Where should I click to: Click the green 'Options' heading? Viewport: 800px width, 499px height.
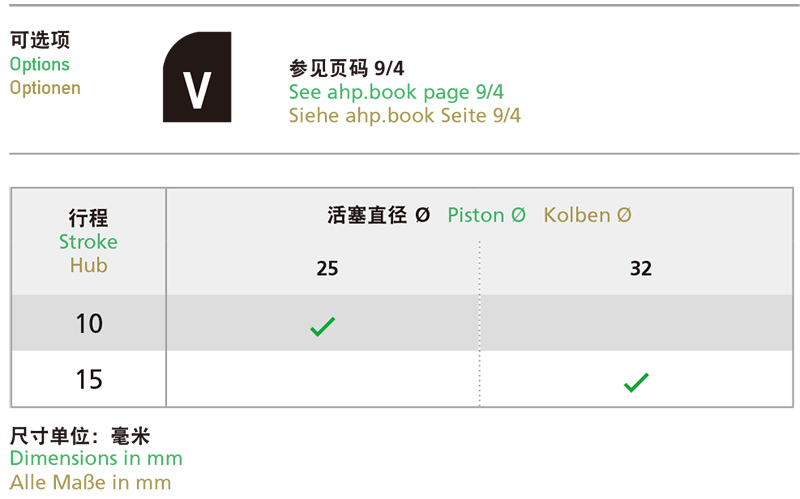(x=40, y=64)
